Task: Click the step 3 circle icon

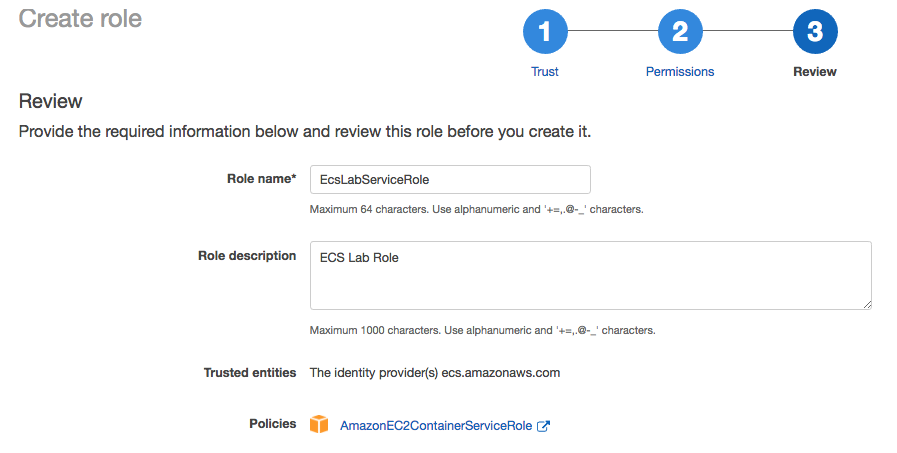Action: click(815, 31)
